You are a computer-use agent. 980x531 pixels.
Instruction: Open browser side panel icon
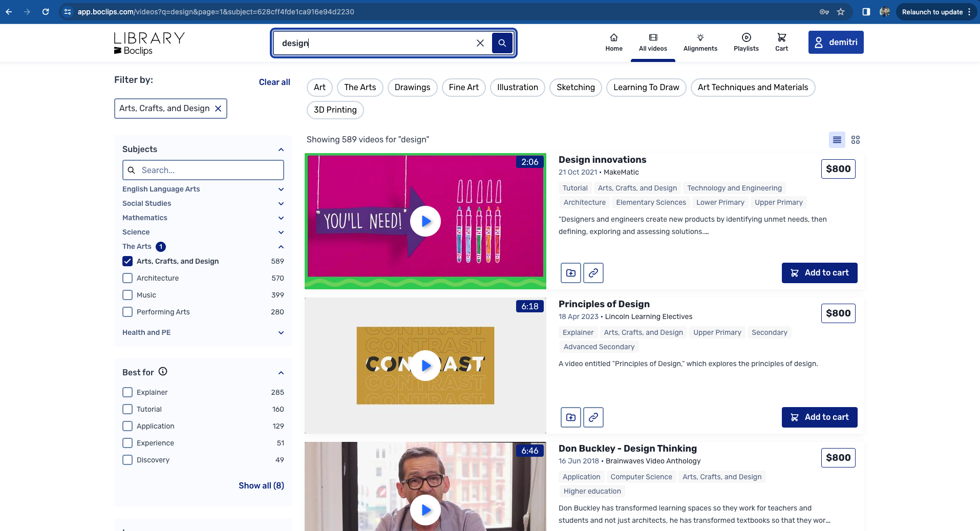pos(866,12)
